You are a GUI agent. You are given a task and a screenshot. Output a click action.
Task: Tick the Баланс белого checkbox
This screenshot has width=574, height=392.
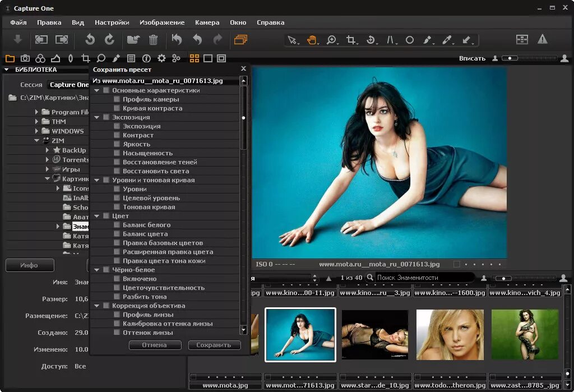pyautogui.click(x=117, y=225)
